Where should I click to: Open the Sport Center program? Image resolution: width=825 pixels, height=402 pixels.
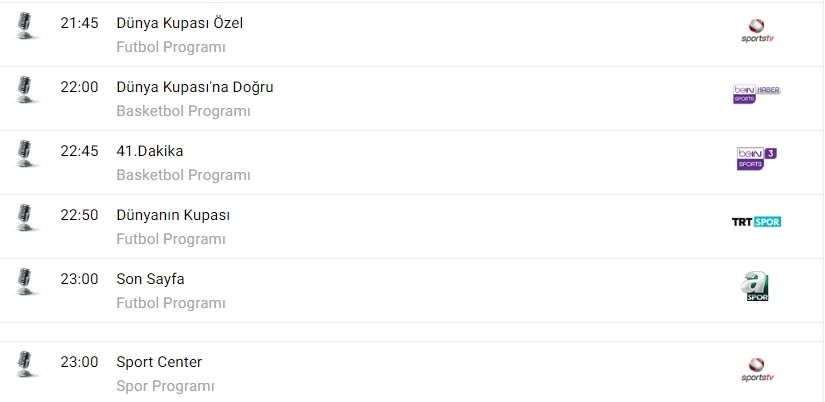(159, 362)
